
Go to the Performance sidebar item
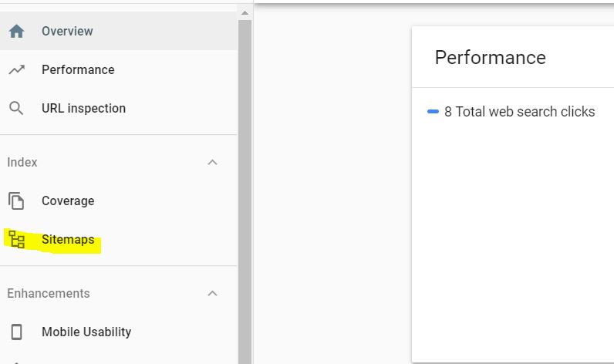pos(78,70)
